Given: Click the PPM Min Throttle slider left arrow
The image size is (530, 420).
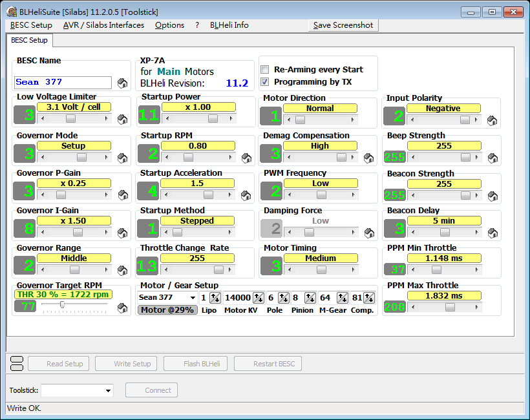Looking at the screenshot, I should [413, 269].
